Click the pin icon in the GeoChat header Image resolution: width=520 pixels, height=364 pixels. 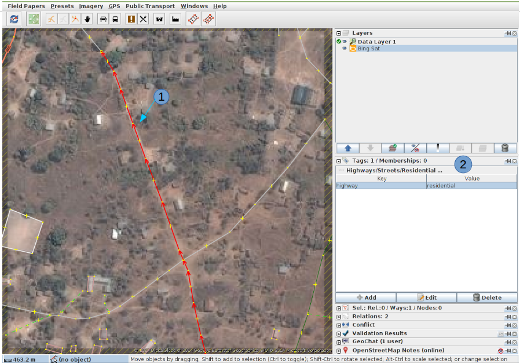point(508,342)
